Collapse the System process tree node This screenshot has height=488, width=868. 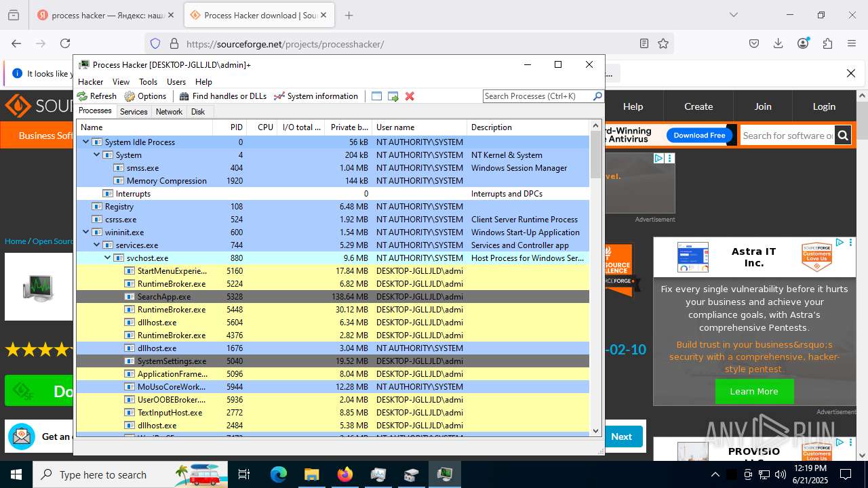click(x=97, y=155)
